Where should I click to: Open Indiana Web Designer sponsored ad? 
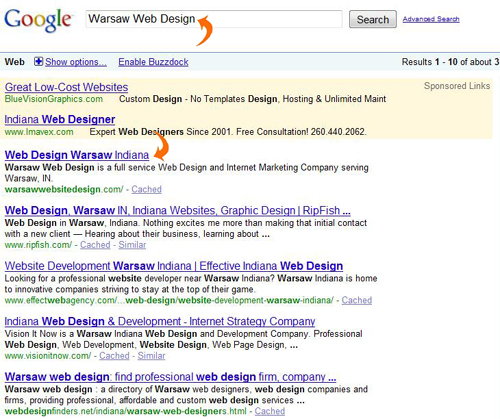60,119
